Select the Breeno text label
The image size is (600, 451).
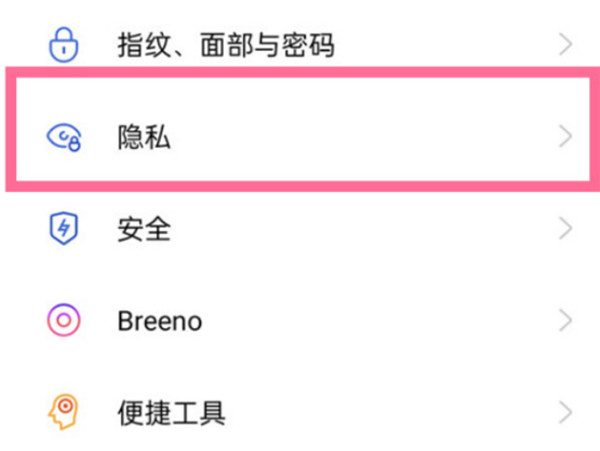(x=159, y=322)
